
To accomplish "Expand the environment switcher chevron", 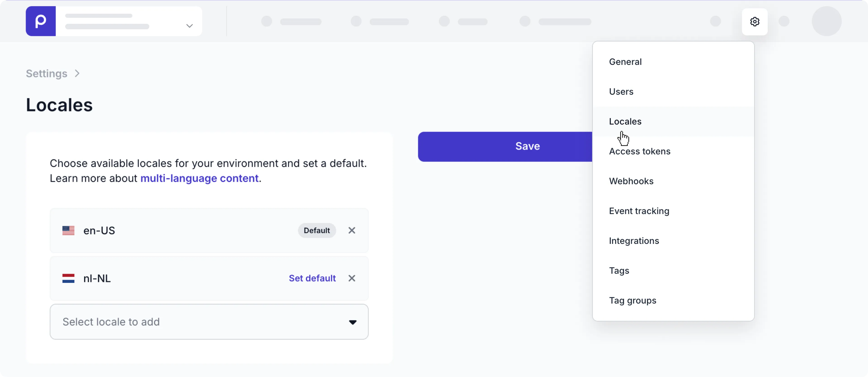I will tap(189, 26).
